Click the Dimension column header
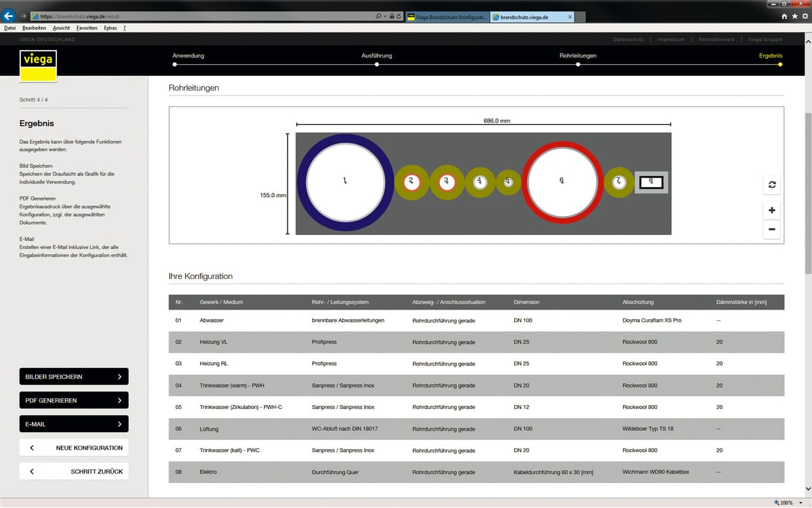 [527, 302]
